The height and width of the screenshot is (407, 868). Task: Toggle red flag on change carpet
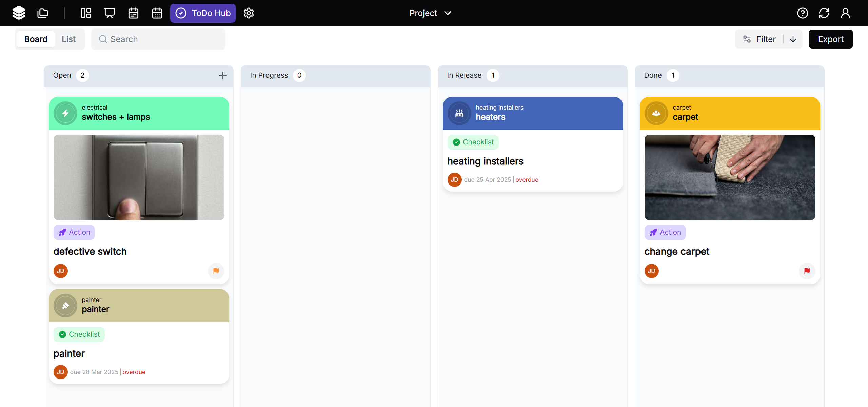pos(807,271)
